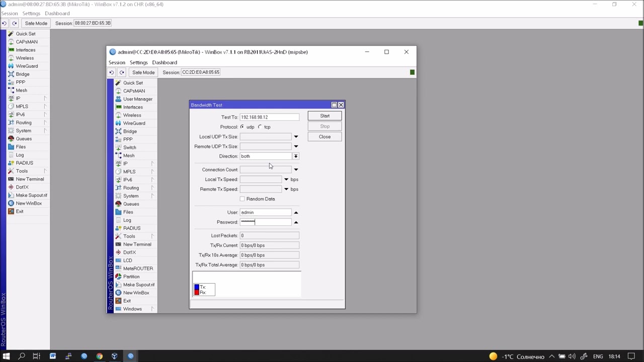The width and height of the screenshot is (644, 362).
Task: Click the Stop button in Bandwidth Test
Action: click(325, 126)
